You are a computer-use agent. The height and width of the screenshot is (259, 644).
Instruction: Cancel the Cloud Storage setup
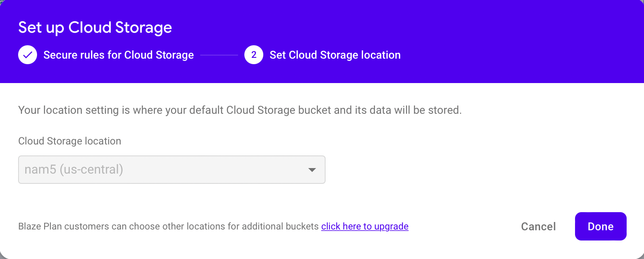[538, 227]
